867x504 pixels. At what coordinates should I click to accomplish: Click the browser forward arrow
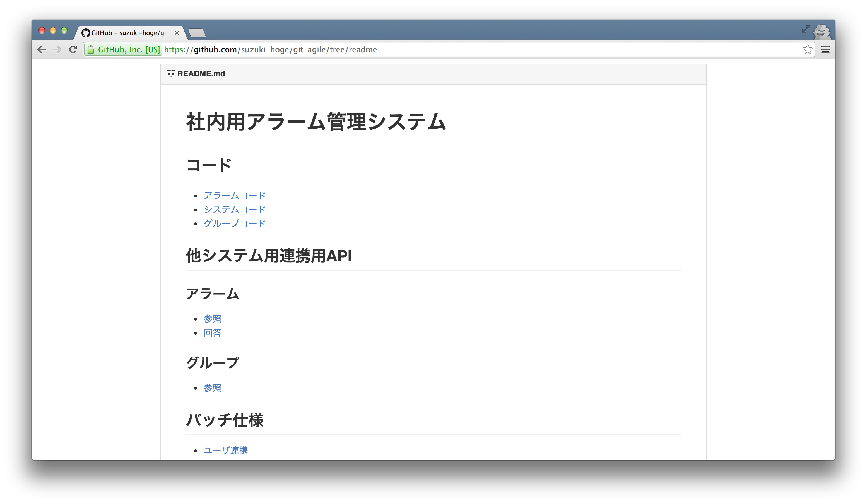[57, 50]
